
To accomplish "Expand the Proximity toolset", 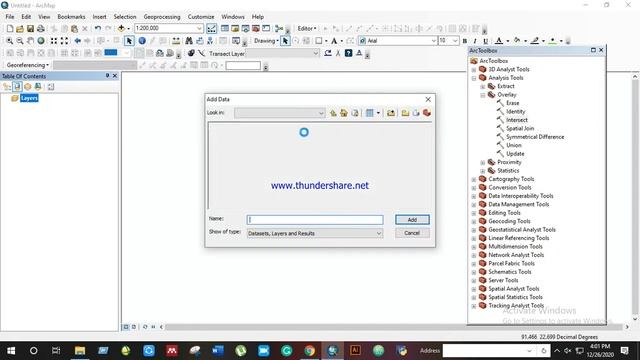I will pos(482,162).
